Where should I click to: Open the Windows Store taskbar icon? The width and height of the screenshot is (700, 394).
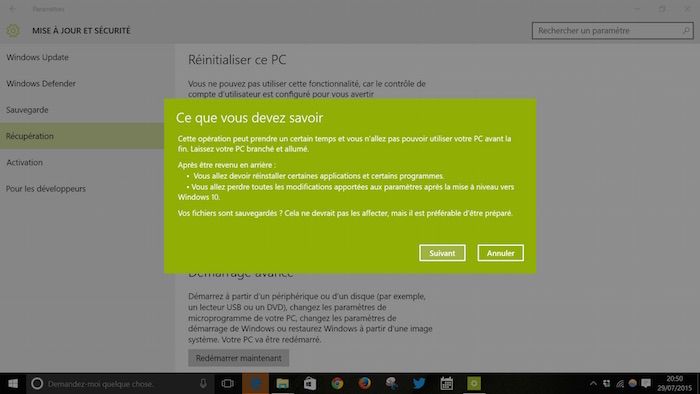[310, 384]
